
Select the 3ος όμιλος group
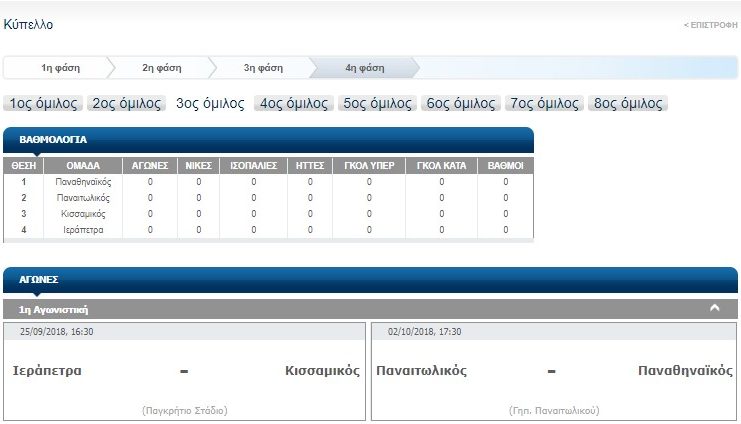210,103
